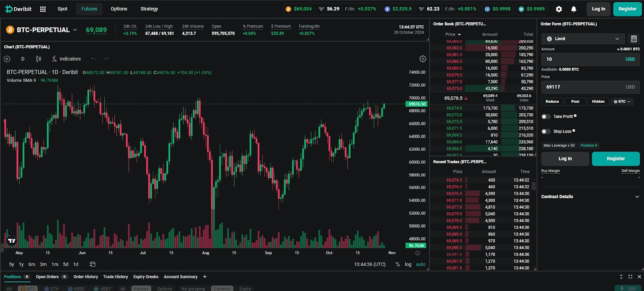Toggle log scale on chart
644x291 pixels.
pyautogui.click(x=408, y=264)
